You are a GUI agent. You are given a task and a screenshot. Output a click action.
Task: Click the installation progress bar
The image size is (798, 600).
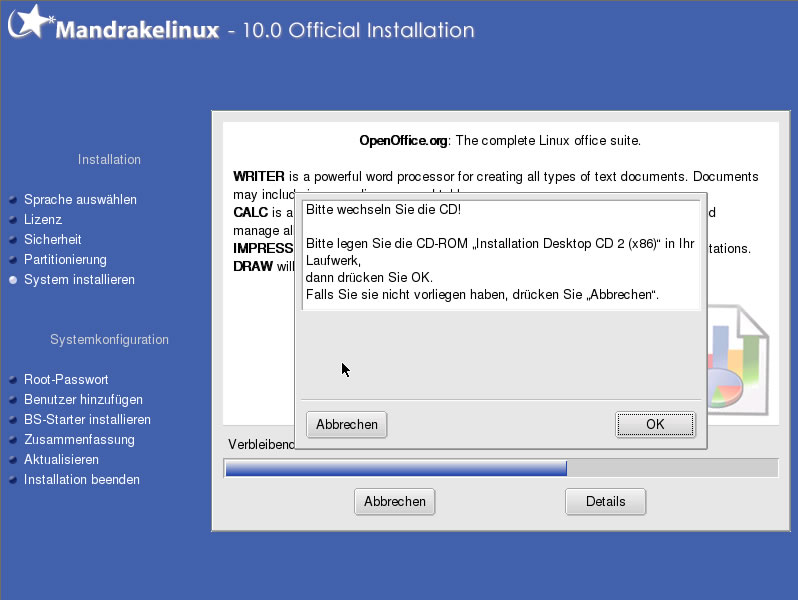click(501, 468)
